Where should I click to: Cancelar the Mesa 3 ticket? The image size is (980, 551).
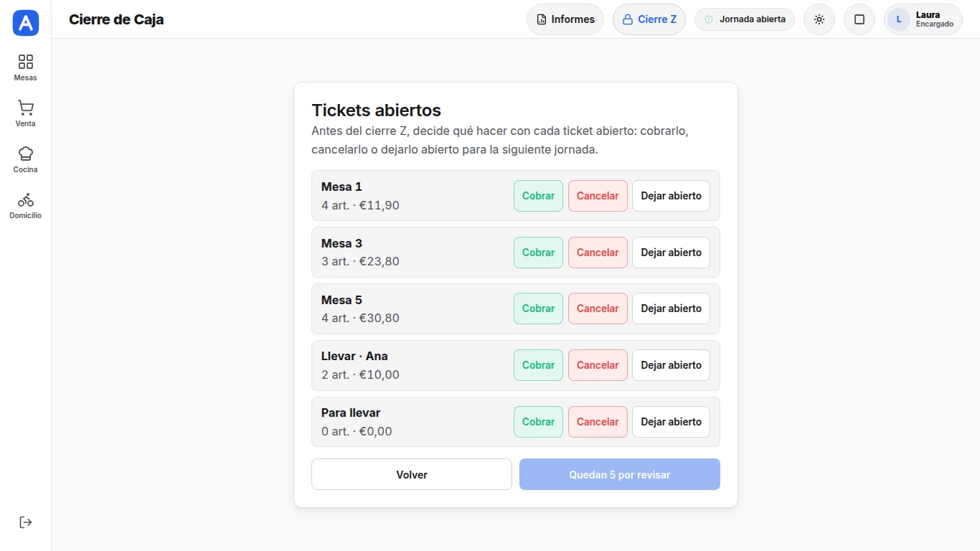598,253
